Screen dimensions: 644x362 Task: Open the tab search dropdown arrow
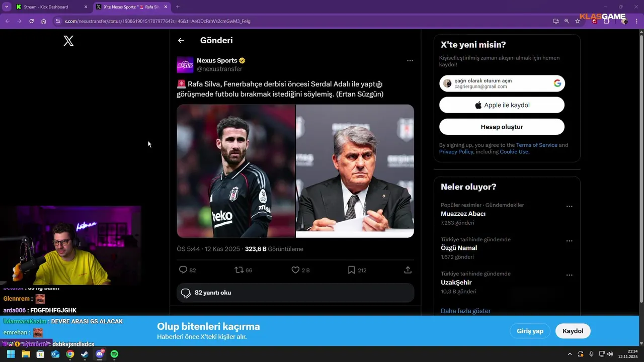[7, 7]
